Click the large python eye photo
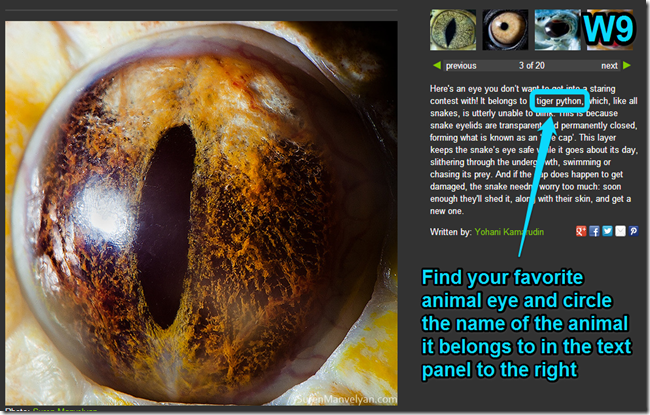Viewport: 650px width, 415px height. pos(201,213)
